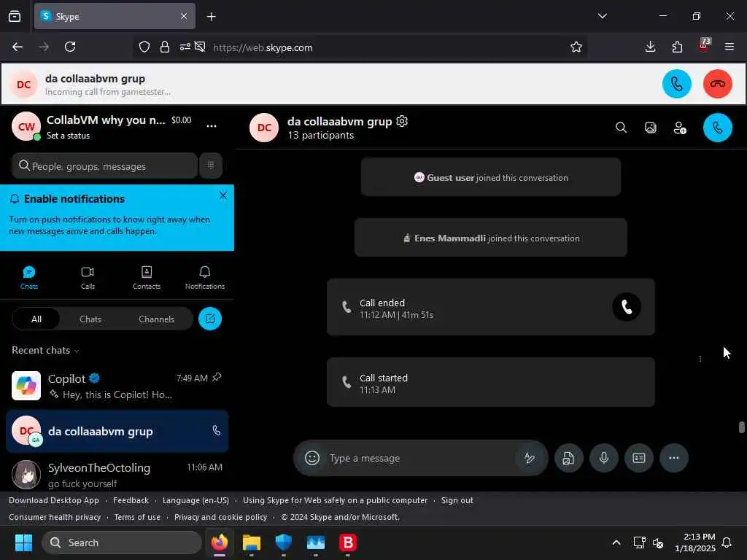Select the Chats filter pill

(x=90, y=319)
